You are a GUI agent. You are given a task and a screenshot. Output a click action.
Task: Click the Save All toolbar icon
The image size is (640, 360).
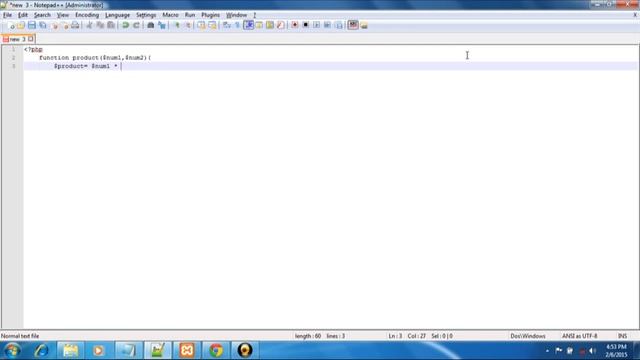[x=42, y=25]
